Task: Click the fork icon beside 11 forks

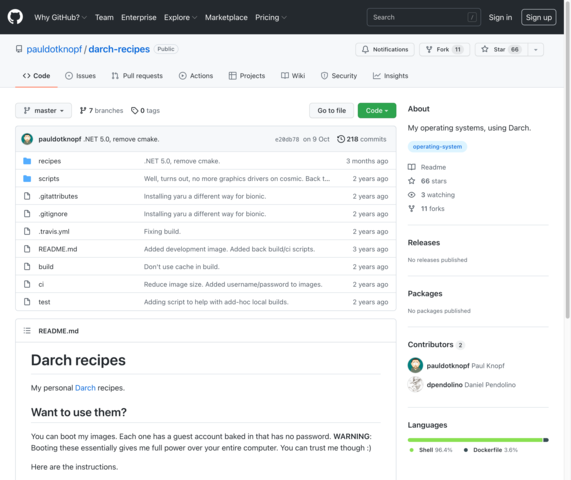Action: click(411, 208)
